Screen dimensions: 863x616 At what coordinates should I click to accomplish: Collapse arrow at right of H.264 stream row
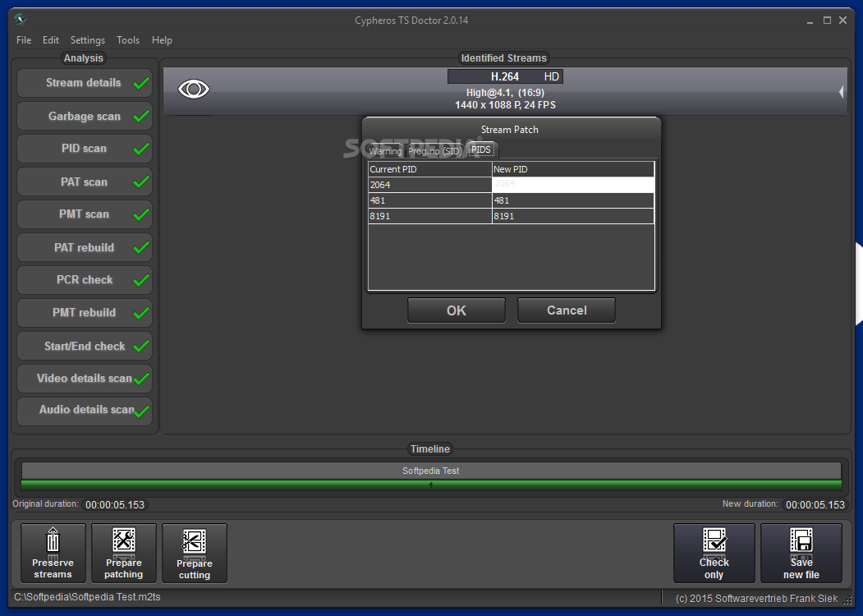pos(841,92)
